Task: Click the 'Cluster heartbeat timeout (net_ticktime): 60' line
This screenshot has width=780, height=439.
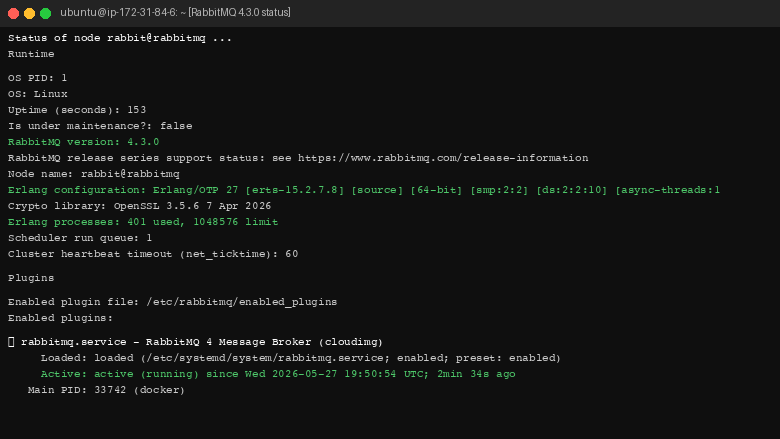Action: pyautogui.click(x=153, y=254)
